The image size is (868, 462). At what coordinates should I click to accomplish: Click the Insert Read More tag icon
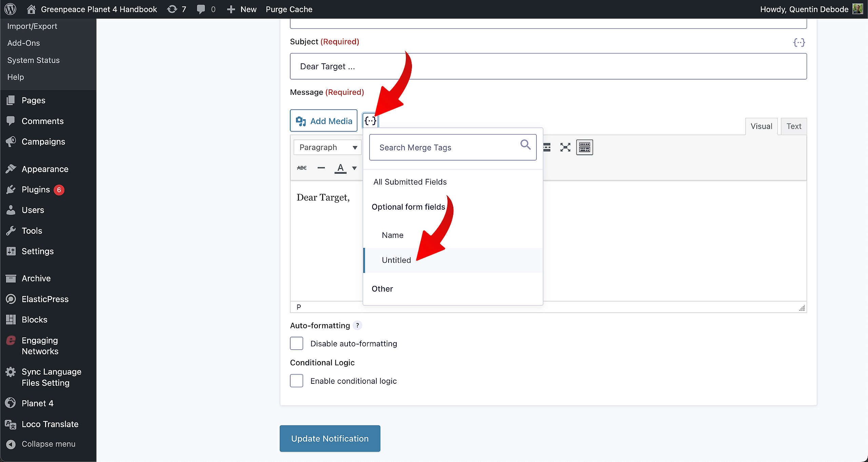547,147
